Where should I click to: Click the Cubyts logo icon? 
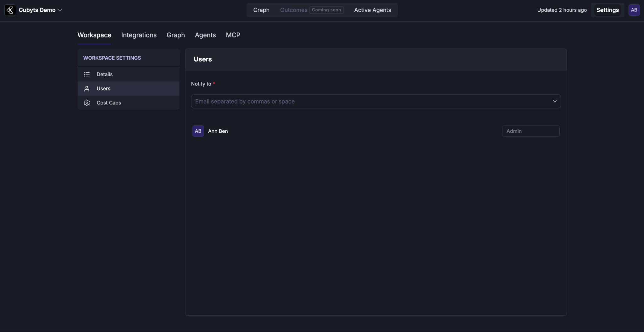[x=10, y=10]
